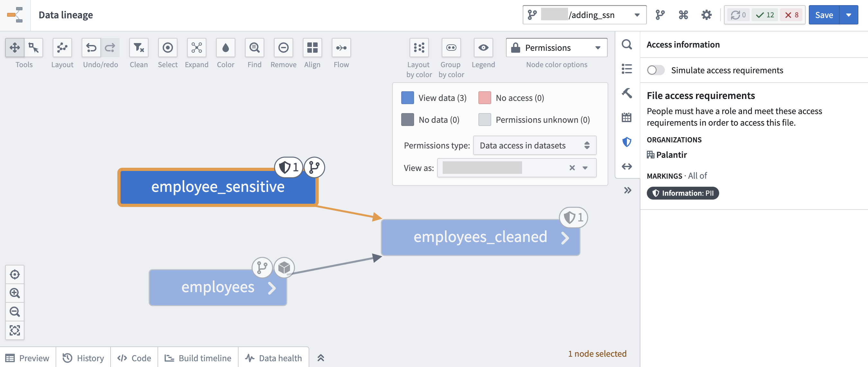Open the Permissions node color dropdown
The width and height of the screenshot is (868, 367).
point(556,48)
